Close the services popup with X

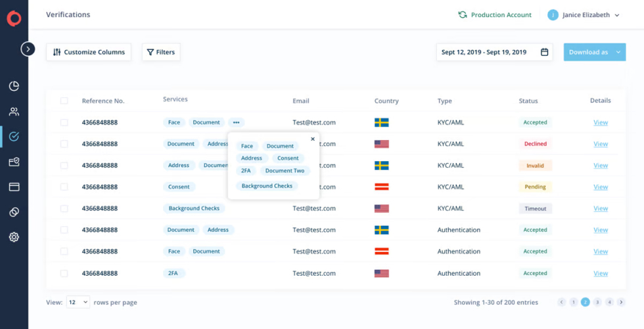pyautogui.click(x=313, y=139)
